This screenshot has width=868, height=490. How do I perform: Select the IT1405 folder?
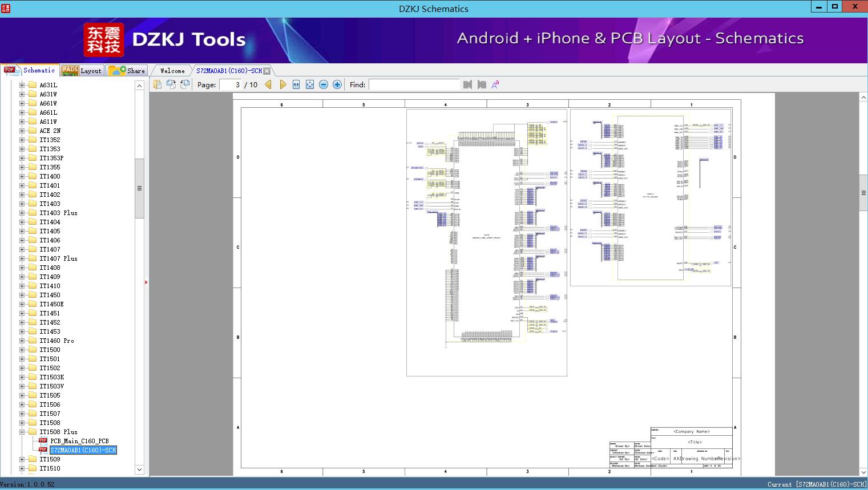coord(50,231)
